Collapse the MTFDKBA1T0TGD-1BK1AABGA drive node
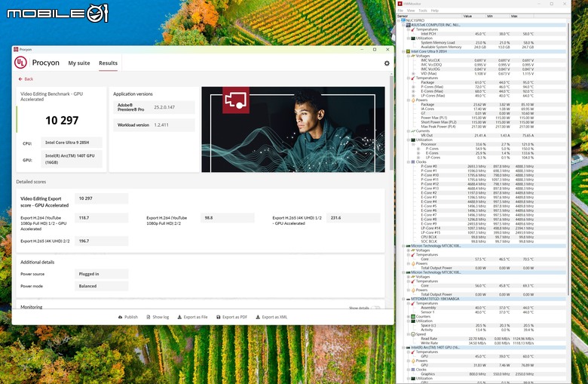This screenshot has width=588, height=384. pyautogui.click(x=403, y=299)
